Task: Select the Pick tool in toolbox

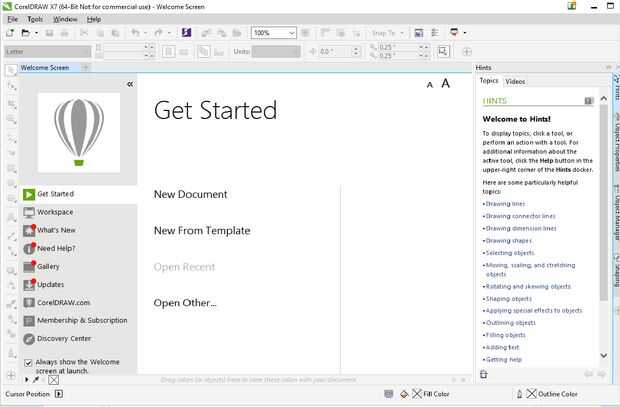Action: coord(11,70)
